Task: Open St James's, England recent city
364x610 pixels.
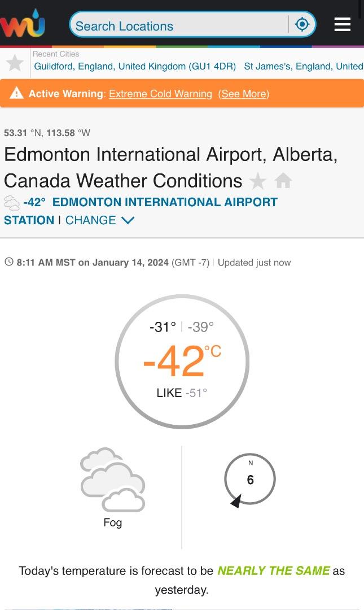Action: pyautogui.click(x=303, y=66)
